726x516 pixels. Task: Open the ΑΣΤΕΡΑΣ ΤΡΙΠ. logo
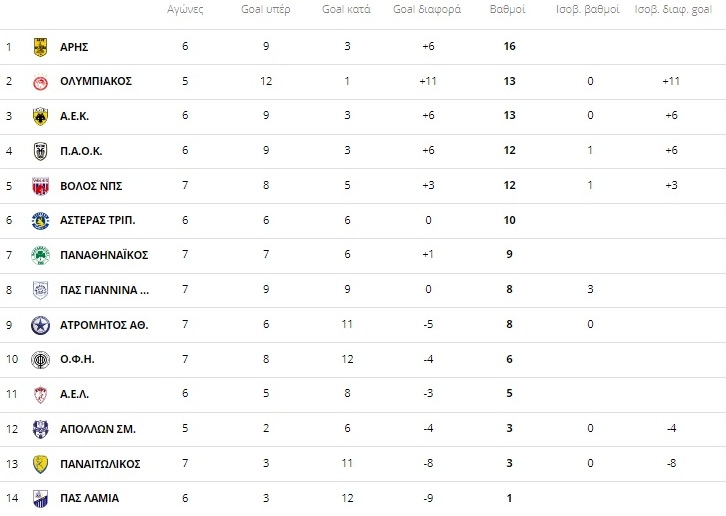tap(40, 220)
